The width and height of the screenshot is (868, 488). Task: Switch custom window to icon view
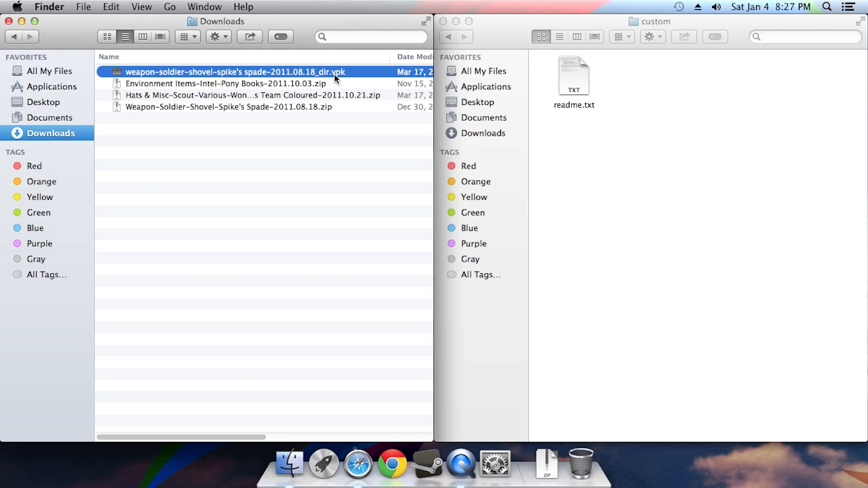click(541, 37)
